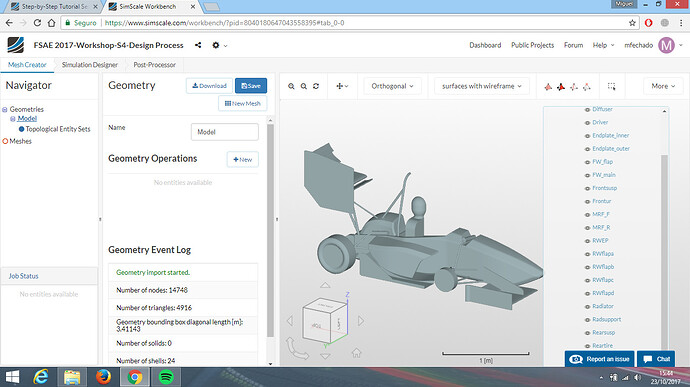This screenshot has height=387, width=690.
Task: Open the Orthogonal projection dropdown
Action: coord(392,86)
